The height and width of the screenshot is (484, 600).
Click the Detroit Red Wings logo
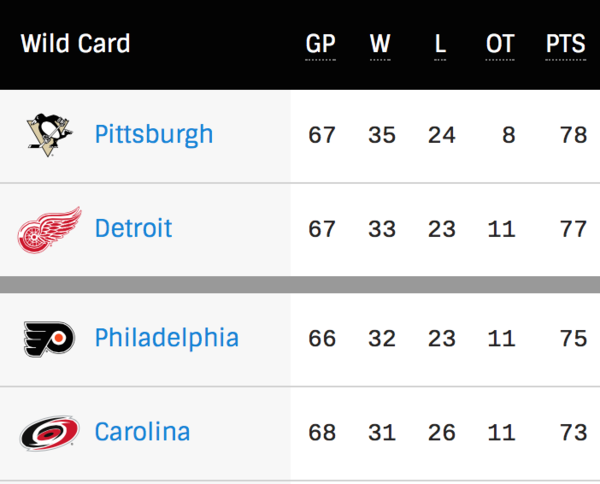pos(49,230)
